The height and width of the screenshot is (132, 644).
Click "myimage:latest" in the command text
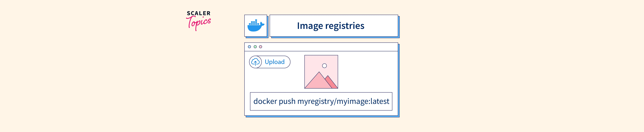click(363, 101)
